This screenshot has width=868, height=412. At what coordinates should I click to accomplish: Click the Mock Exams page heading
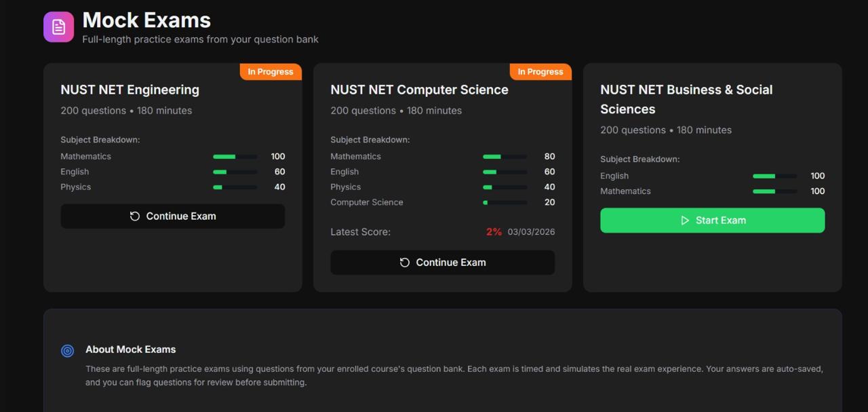146,20
